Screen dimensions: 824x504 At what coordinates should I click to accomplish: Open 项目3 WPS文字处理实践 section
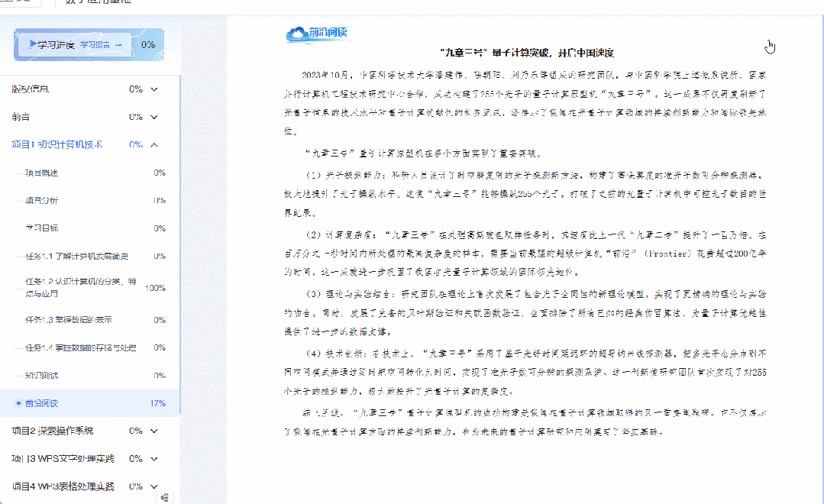click(63, 459)
